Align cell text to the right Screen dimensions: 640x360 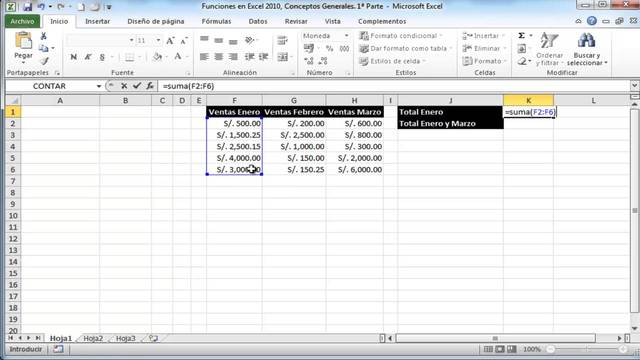[233, 57]
